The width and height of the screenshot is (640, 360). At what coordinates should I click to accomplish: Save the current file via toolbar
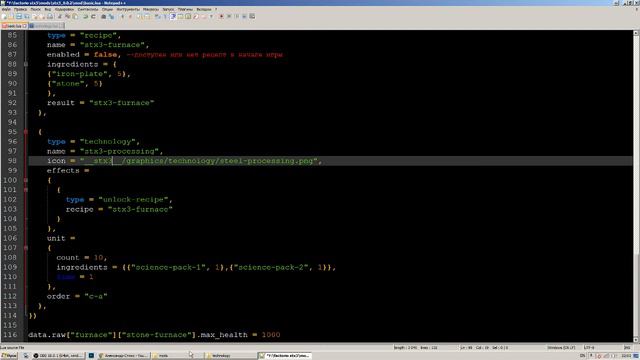click(19, 16)
